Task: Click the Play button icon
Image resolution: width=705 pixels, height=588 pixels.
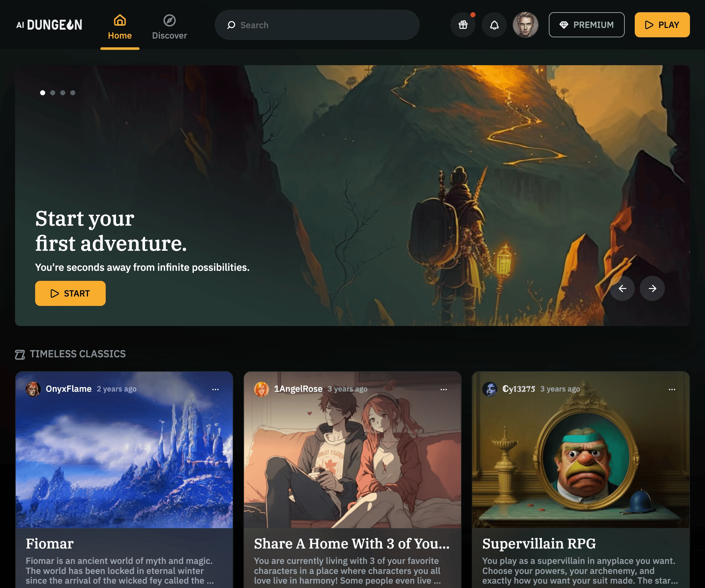Action: coord(649,24)
